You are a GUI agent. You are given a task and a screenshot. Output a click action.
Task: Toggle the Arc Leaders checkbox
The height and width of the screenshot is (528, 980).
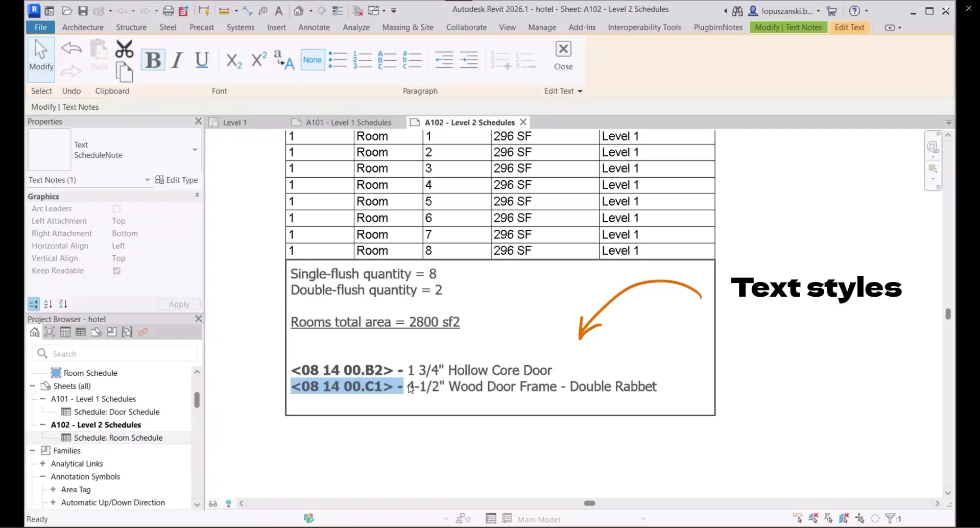116,208
